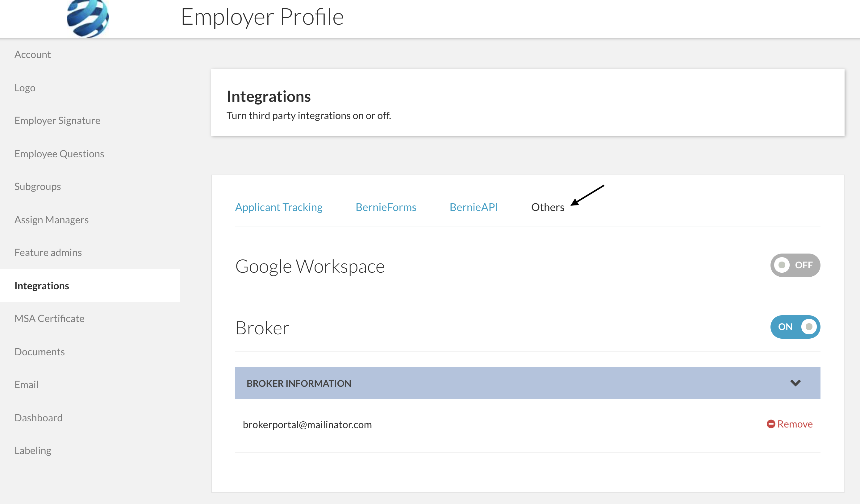Click the red minus icon beside Remove

771,424
